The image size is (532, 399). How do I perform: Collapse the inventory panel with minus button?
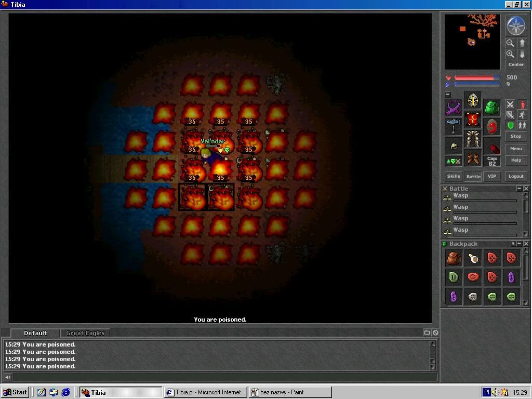(x=447, y=95)
